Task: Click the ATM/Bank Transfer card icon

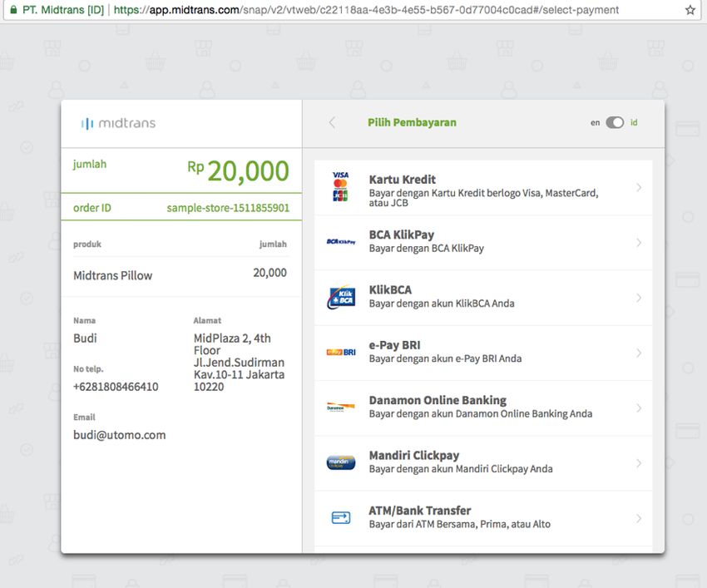Action: click(x=341, y=517)
